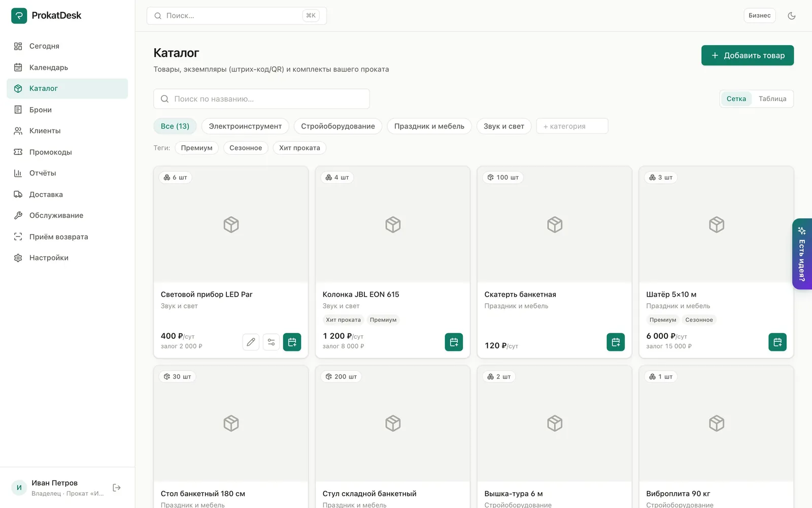Click booking calendar icon on Колонка JBL EON 615
Viewport: 812px width, 508px height.
coord(454,342)
